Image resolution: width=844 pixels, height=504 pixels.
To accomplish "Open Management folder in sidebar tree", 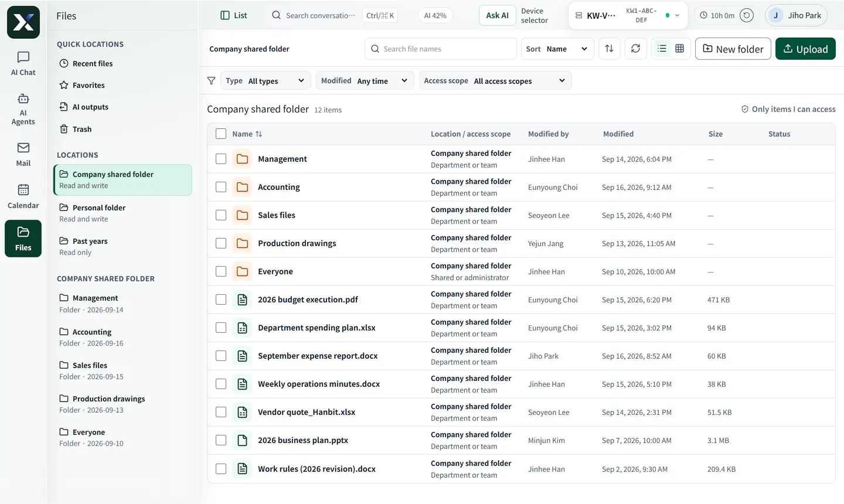I will click(x=123, y=304).
